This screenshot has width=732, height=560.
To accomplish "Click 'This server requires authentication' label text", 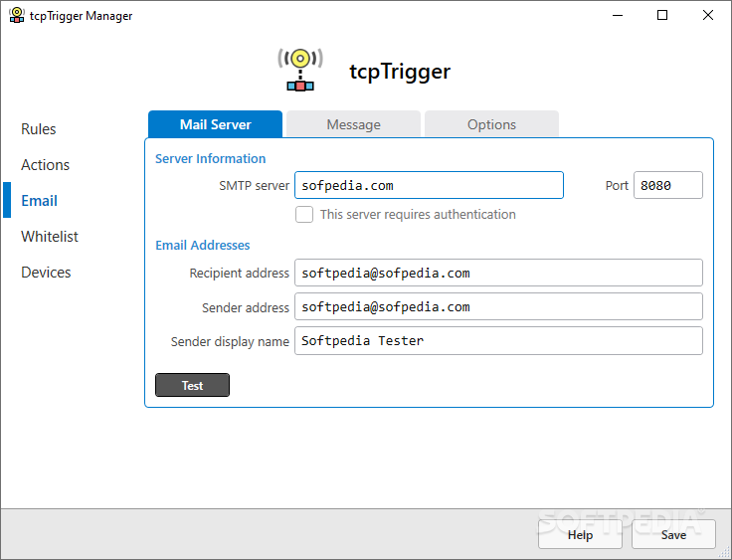I will [x=418, y=215].
